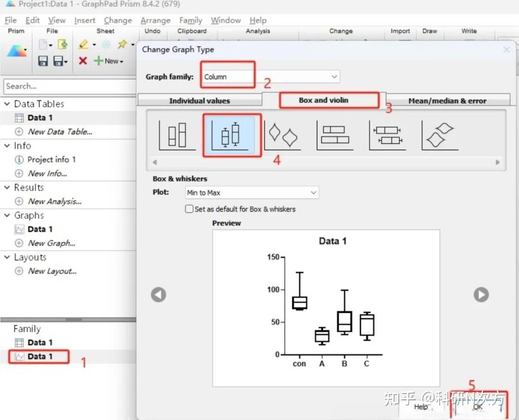Screen dimensions: 519x420
Task: Click the highlighter pencil icon in Sheet group
Action: pyautogui.click(x=84, y=44)
